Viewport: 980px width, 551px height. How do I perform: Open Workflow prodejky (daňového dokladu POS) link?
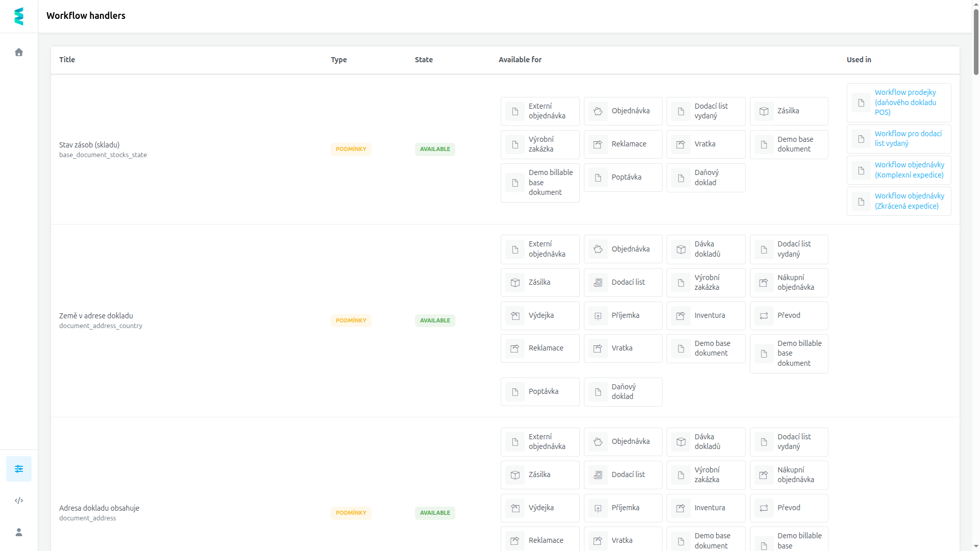point(905,103)
